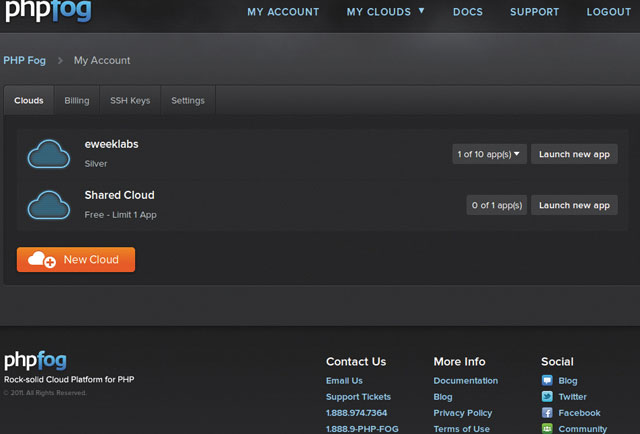640x434 pixels.
Task: Click the Contact Us heading
Action: click(356, 362)
